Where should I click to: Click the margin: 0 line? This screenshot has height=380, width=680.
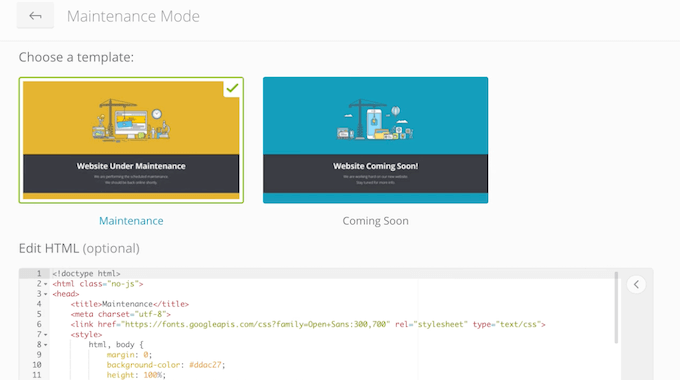click(x=129, y=355)
